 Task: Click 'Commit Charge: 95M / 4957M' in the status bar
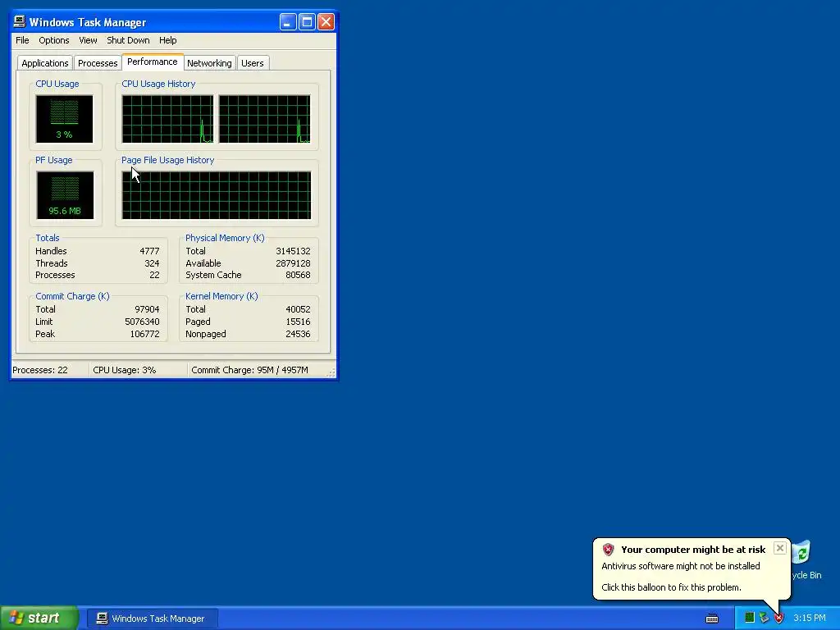click(249, 370)
